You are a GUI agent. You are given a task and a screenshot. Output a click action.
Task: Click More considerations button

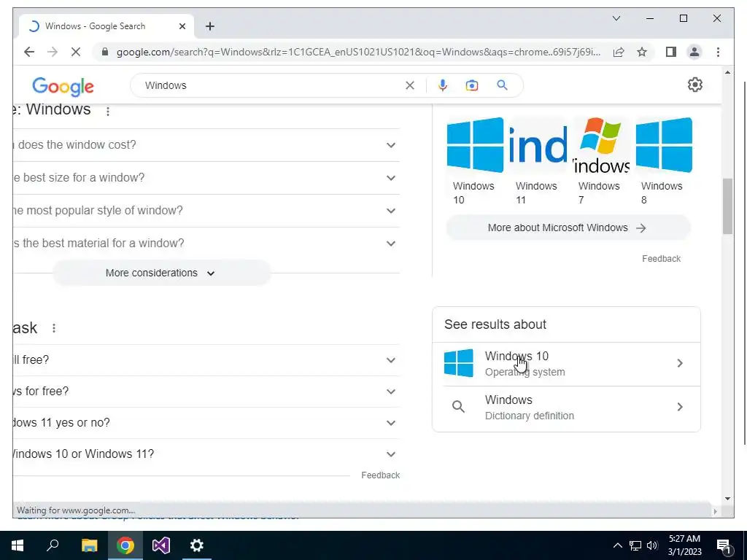[x=161, y=273]
